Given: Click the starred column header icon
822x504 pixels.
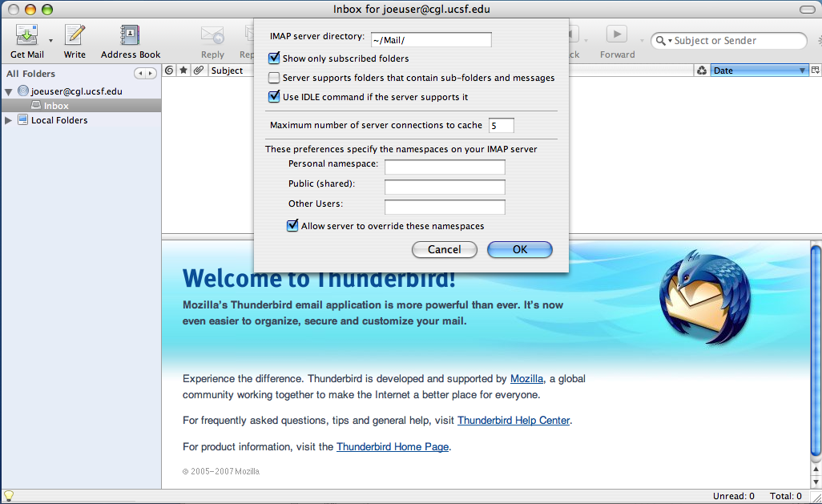Looking at the screenshot, I should [183, 71].
